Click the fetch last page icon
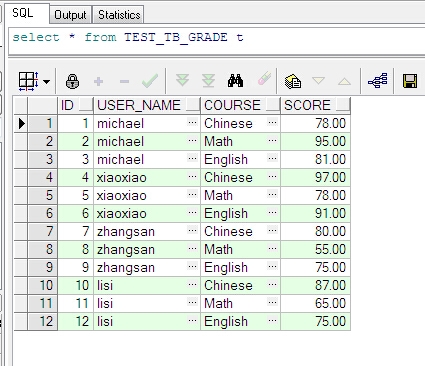The image size is (425, 366). (x=208, y=81)
